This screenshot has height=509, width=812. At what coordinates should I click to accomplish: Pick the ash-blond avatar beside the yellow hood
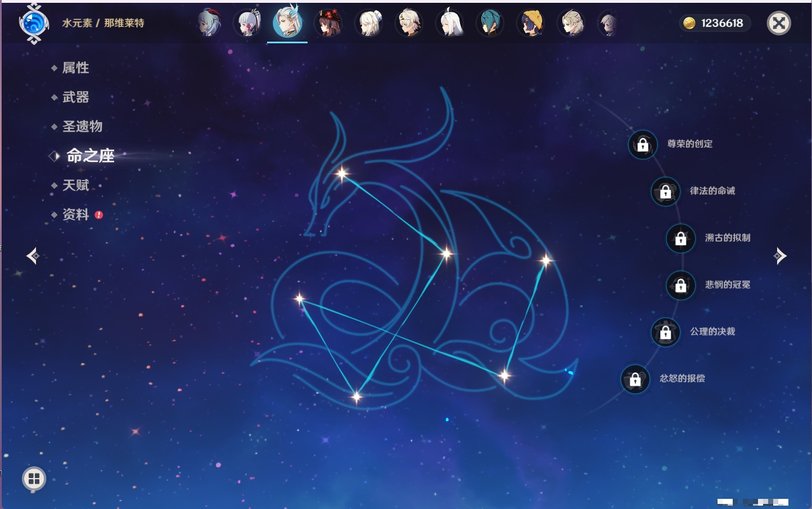tap(571, 23)
